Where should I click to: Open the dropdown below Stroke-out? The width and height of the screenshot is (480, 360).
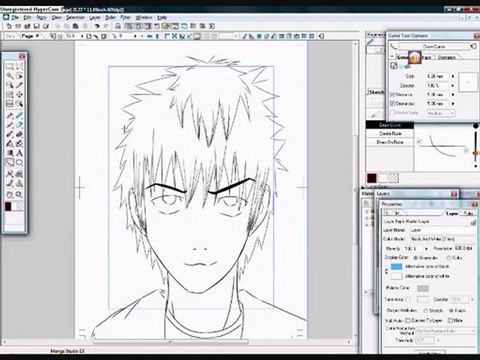point(441,113)
